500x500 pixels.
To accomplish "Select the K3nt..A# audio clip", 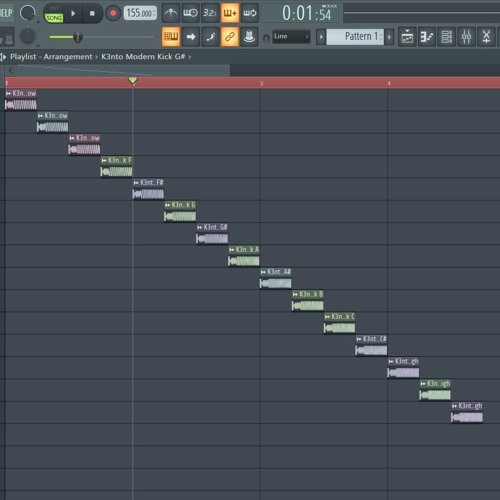I will (x=276, y=278).
